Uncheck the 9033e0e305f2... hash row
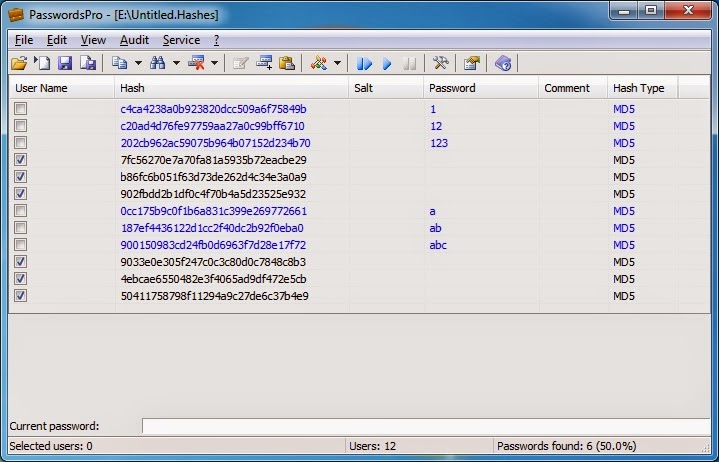The width and height of the screenshot is (719, 462). (20, 261)
